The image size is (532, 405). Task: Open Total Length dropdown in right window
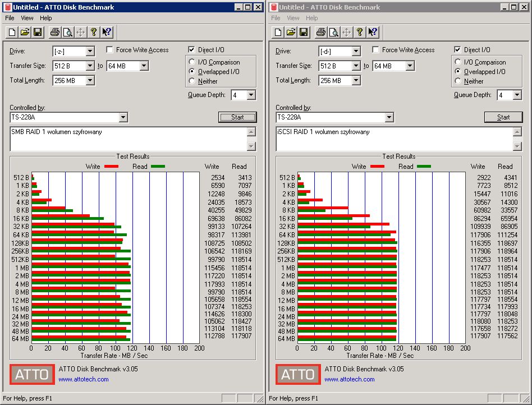coord(356,80)
